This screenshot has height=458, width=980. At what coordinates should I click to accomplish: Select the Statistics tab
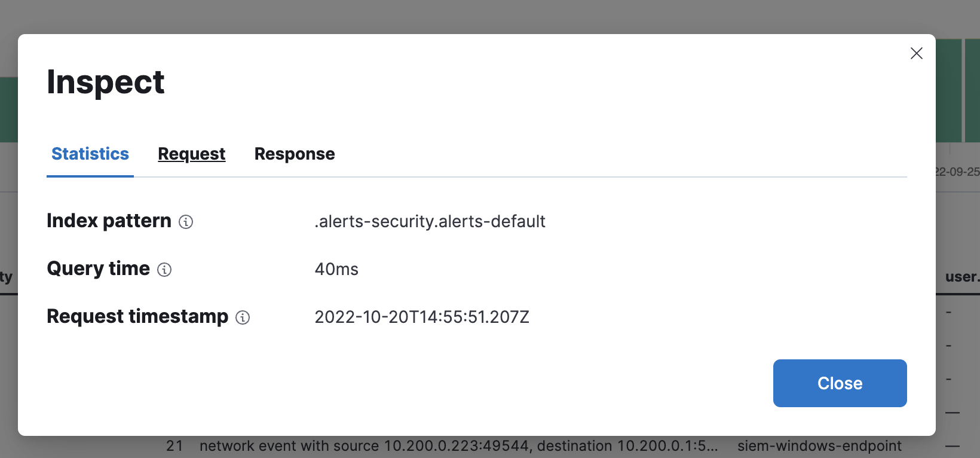tap(90, 154)
